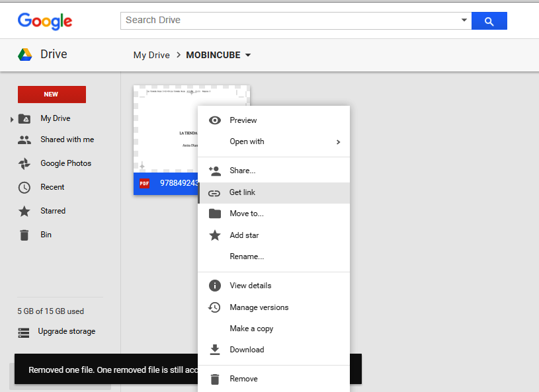Image resolution: width=539 pixels, height=392 pixels.
Task: Click the My Drive folder icon in sidebar
Action: click(24, 119)
